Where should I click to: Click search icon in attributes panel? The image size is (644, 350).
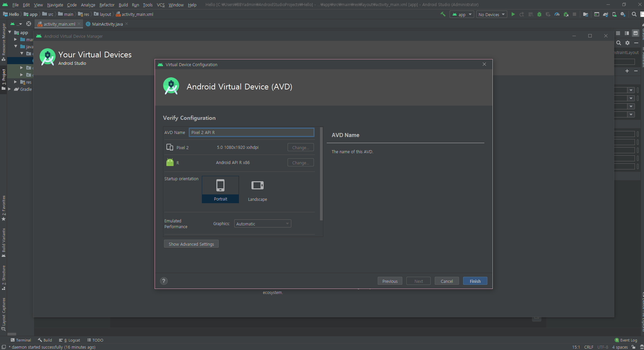619,43
